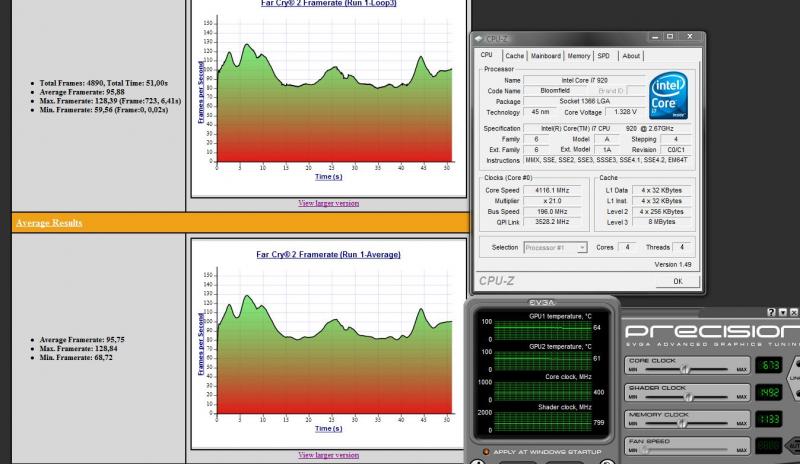Switch to the Cache tab in CPU-Z
Viewport: 800px width, 464px height.
coord(514,56)
